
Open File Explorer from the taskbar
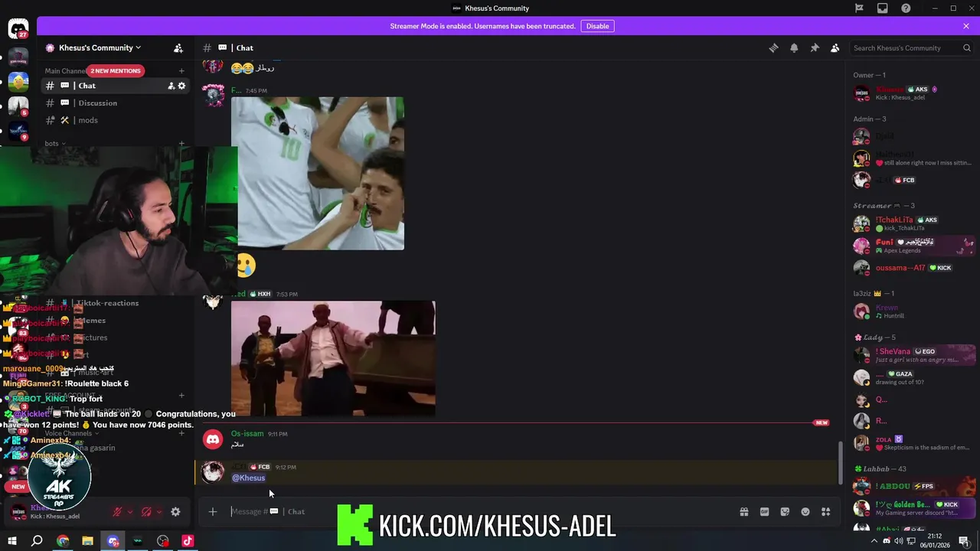pyautogui.click(x=87, y=541)
